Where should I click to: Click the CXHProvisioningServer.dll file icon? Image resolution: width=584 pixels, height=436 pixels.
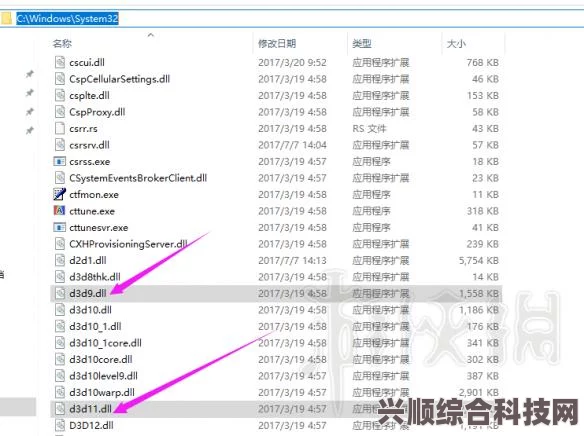60,244
